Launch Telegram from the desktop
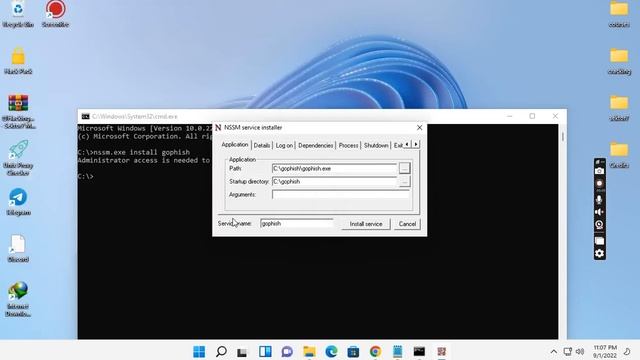640x360 pixels. tap(18, 202)
